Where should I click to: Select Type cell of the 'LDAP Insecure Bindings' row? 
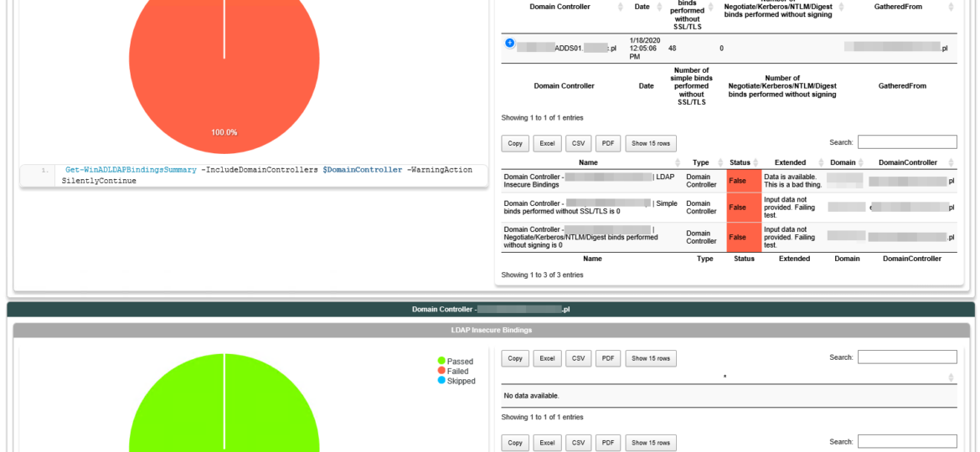pyautogui.click(x=705, y=181)
